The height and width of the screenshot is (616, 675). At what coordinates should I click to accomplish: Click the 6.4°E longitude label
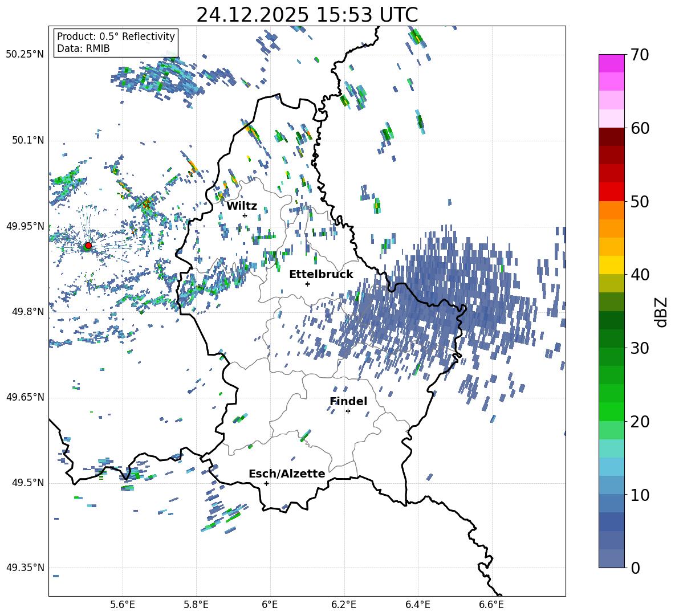point(418,605)
